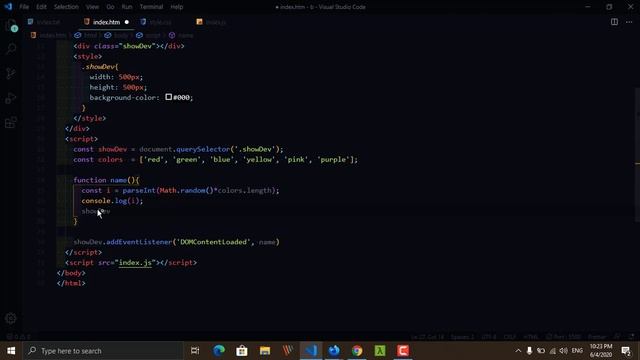Open the Search view in activity bar
Viewport: 640px width, 360px height.
(x=11, y=49)
